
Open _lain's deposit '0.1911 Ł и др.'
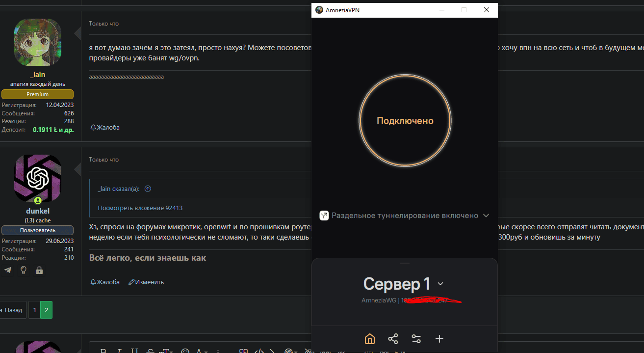click(53, 130)
